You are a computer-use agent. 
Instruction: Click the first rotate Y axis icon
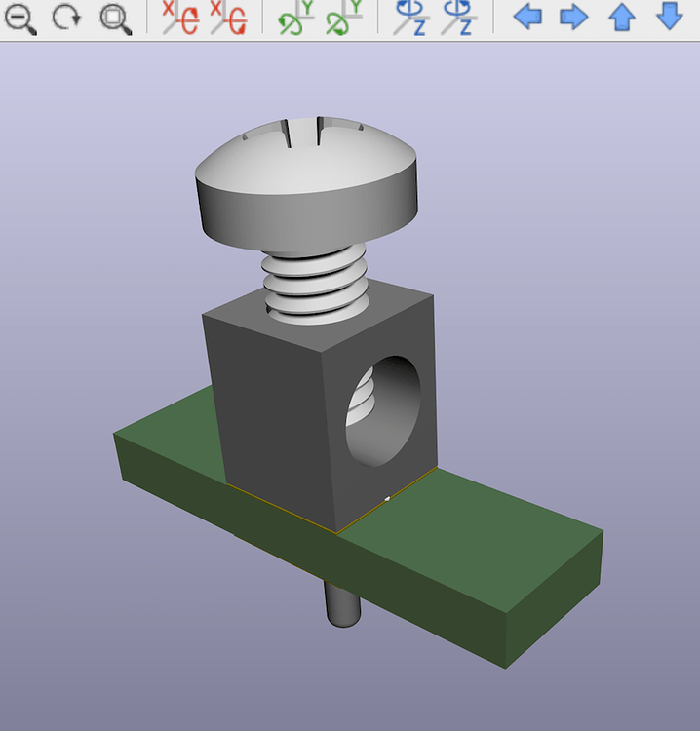click(x=295, y=19)
